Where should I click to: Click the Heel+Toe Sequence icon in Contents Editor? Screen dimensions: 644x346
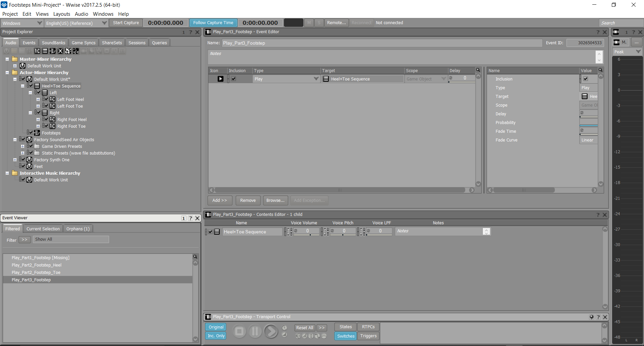217,232
